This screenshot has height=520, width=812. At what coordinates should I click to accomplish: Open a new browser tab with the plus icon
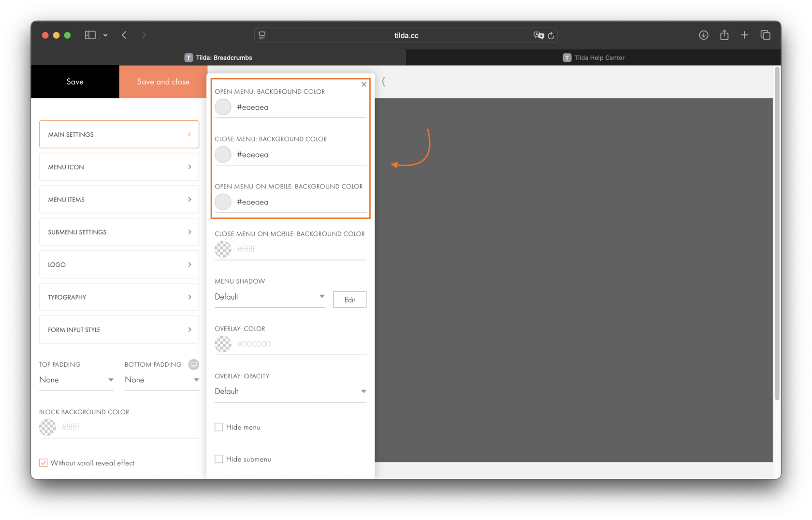tap(745, 35)
